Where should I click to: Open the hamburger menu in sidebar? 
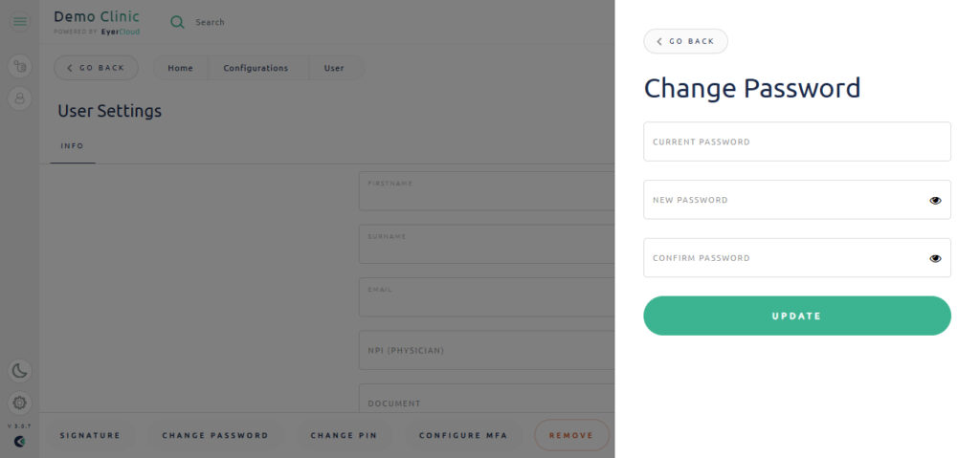click(20, 22)
